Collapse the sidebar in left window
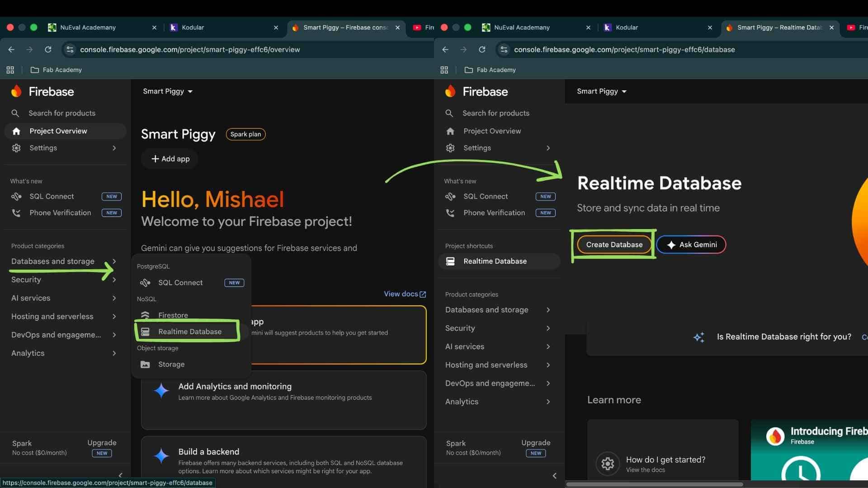 [x=120, y=475]
